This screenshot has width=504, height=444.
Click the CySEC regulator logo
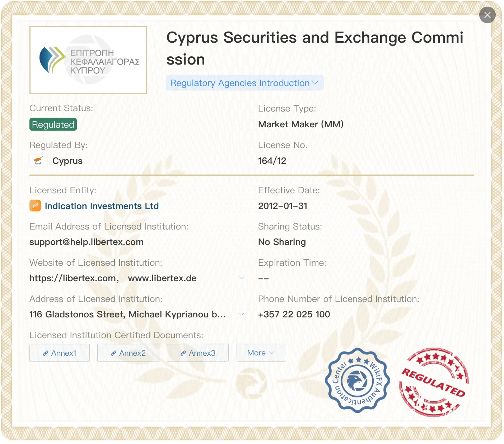point(88,60)
